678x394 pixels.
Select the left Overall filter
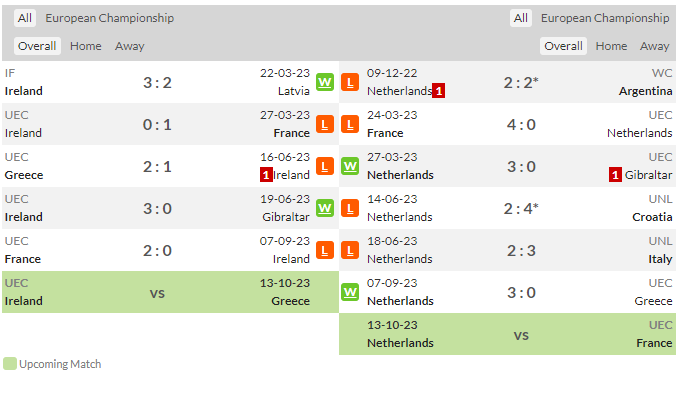[37, 46]
